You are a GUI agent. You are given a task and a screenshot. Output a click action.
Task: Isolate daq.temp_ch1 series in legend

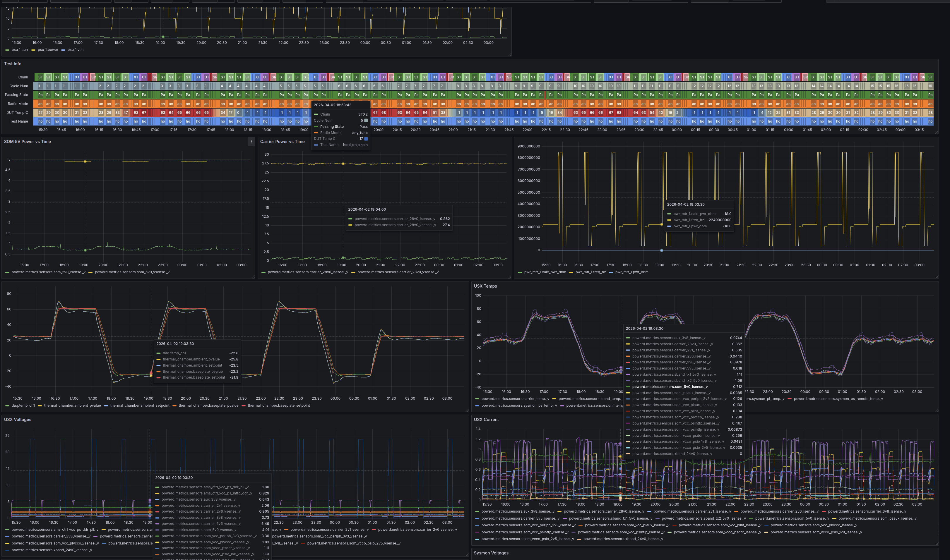pos(23,406)
